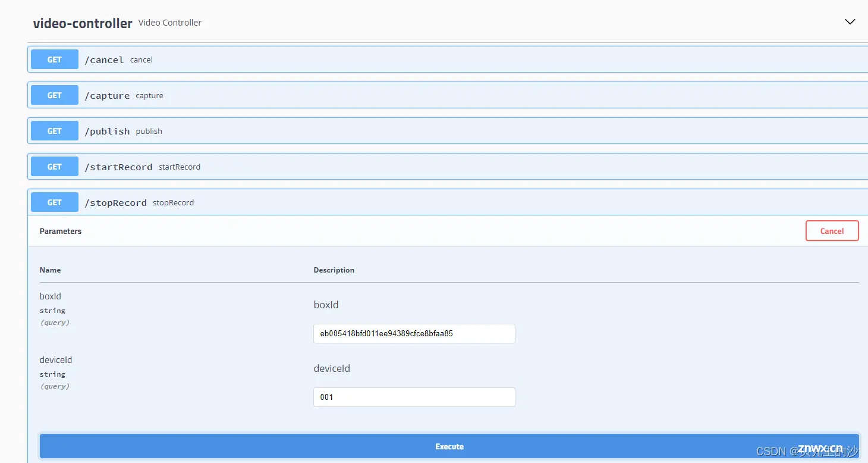Click the GET badge for /stopRecord
Image resolution: width=868 pixels, height=463 pixels.
click(x=55, y=202)
